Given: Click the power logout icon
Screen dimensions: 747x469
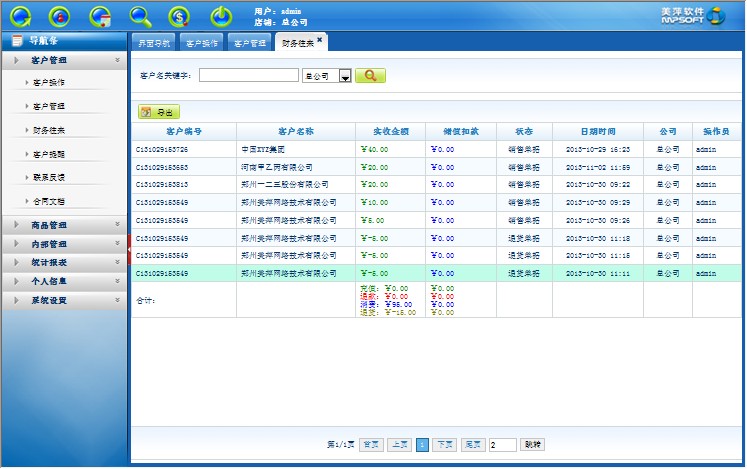Looking at the screenshot, I should click(221, 16).
